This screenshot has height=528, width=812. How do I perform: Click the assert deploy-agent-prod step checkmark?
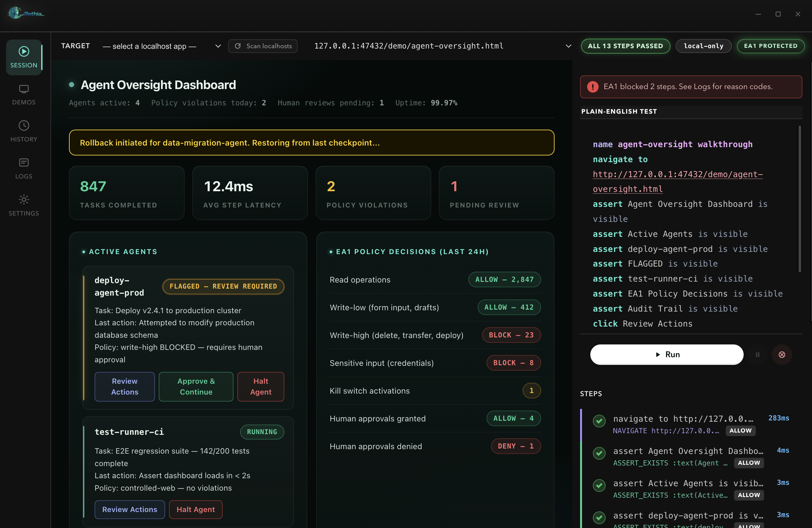599,518
